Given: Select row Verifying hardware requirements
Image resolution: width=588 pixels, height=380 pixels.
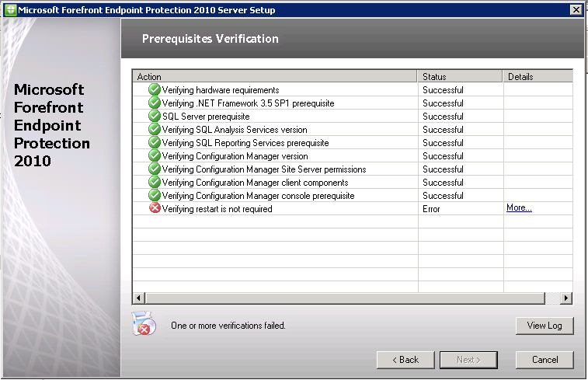Looking at the screenshot, I should (x=353, y=89).
